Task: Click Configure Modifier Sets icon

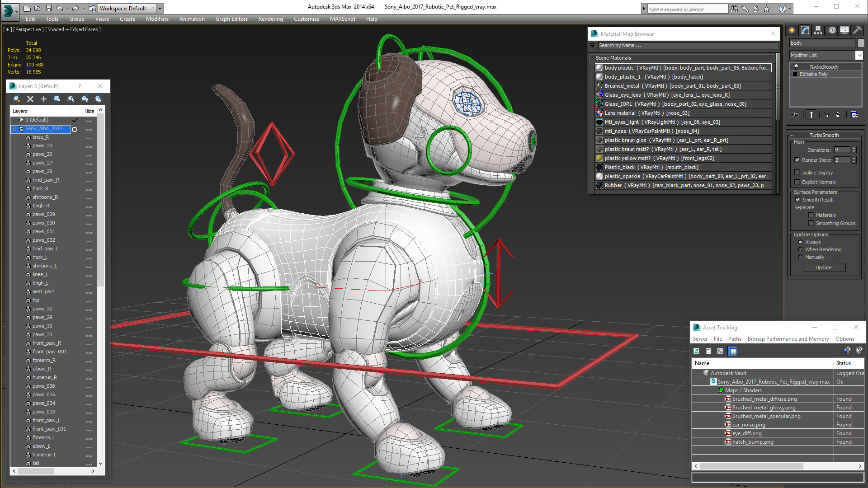Action: click(x=854, y=115)
